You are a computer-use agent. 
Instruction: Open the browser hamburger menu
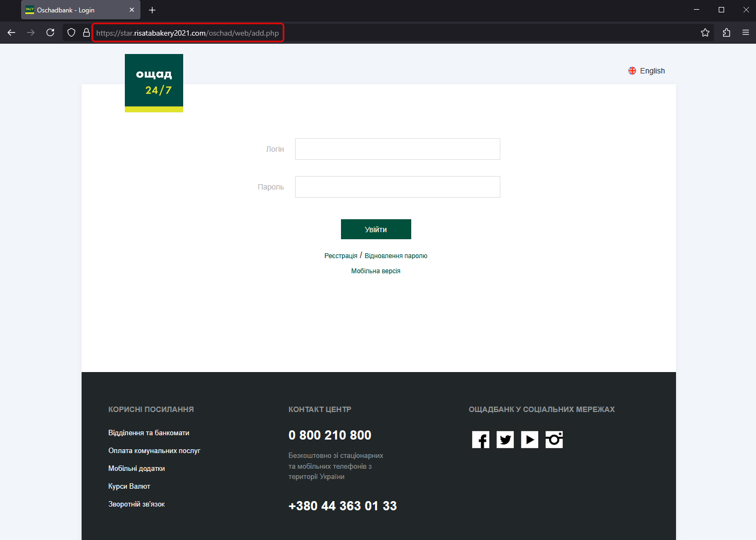tap(746, 33)
